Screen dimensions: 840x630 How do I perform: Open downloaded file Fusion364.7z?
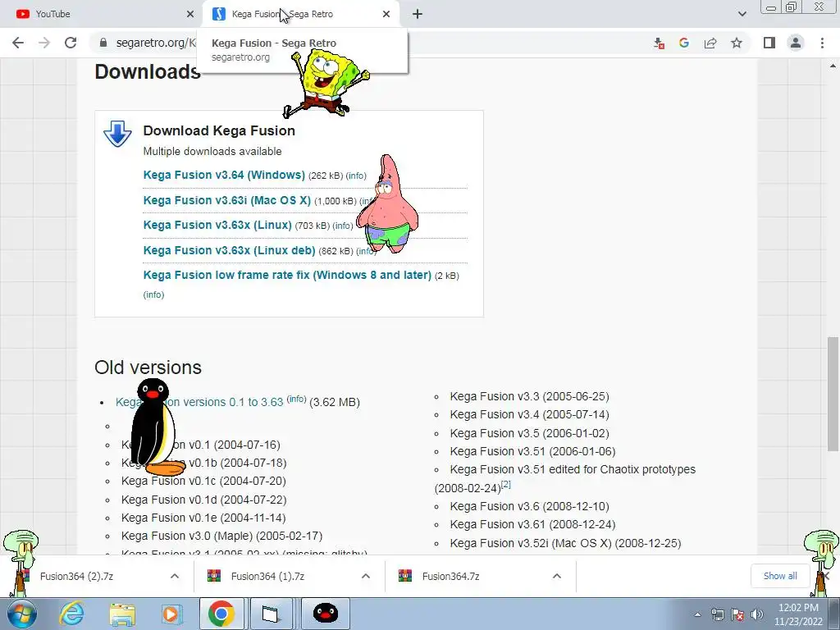click(x=450, y=577)
